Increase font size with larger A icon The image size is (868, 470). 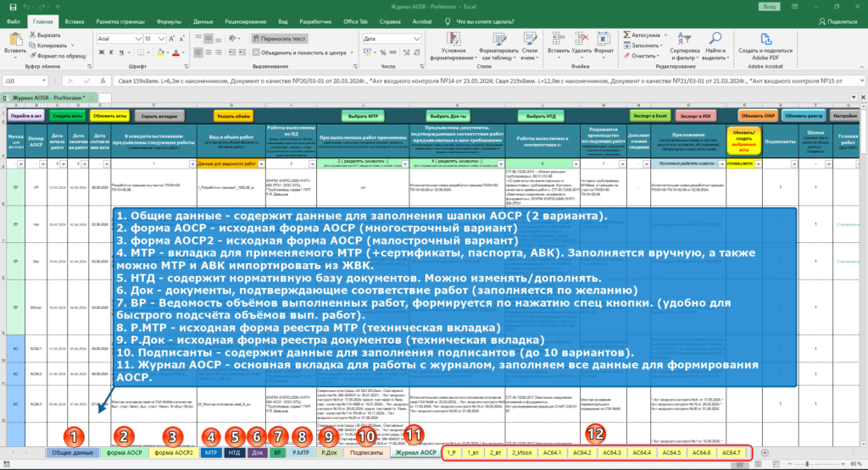pos(171,39)
